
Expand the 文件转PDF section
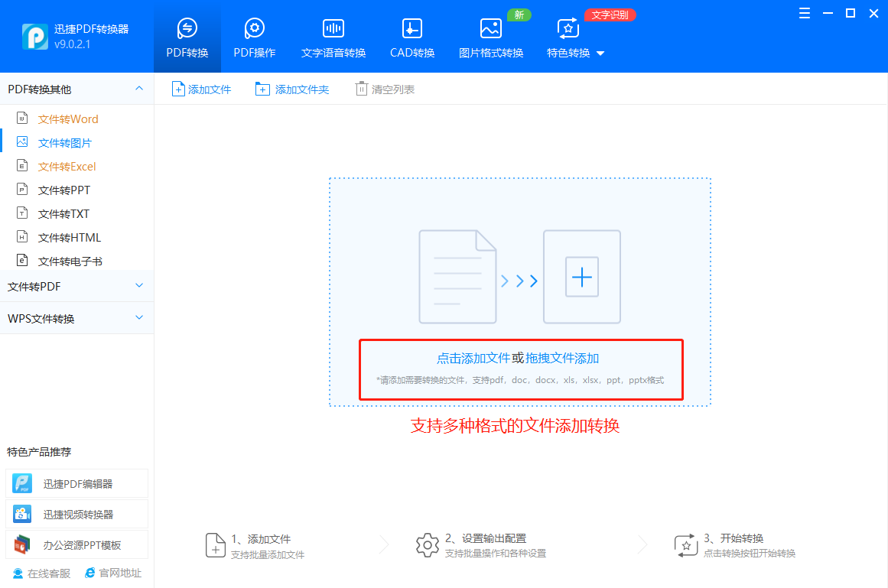click(x=139, y=286)
